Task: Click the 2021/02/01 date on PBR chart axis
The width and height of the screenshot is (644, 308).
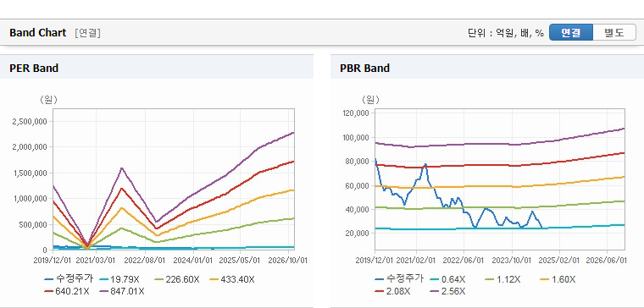Action: tap(416, 260)
